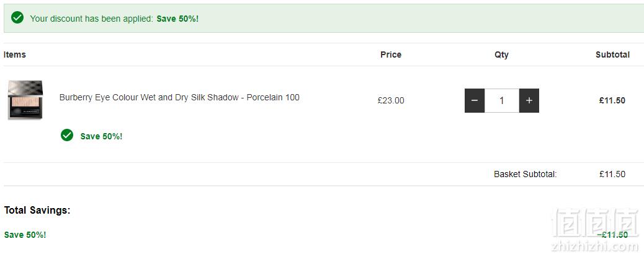This screenshot has height=257, width=644.
Task: Click the Save 50% savings line
Action: [x=25, y=235]
